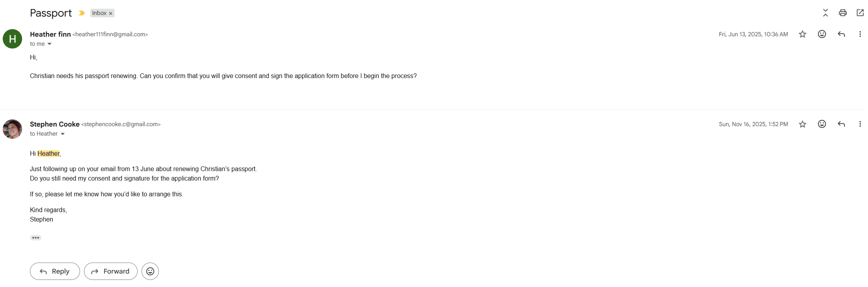Expand 'to Heather' recipient details

62,134
